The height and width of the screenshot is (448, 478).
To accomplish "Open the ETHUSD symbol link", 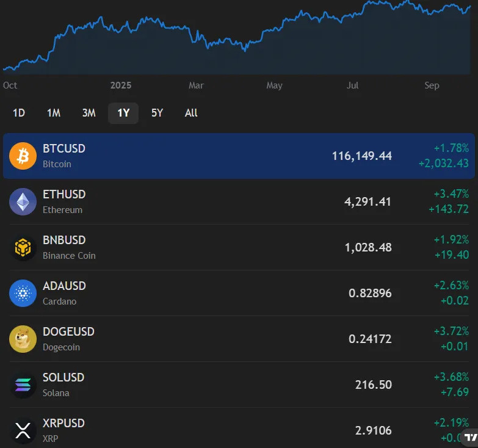I will [64, 194].
